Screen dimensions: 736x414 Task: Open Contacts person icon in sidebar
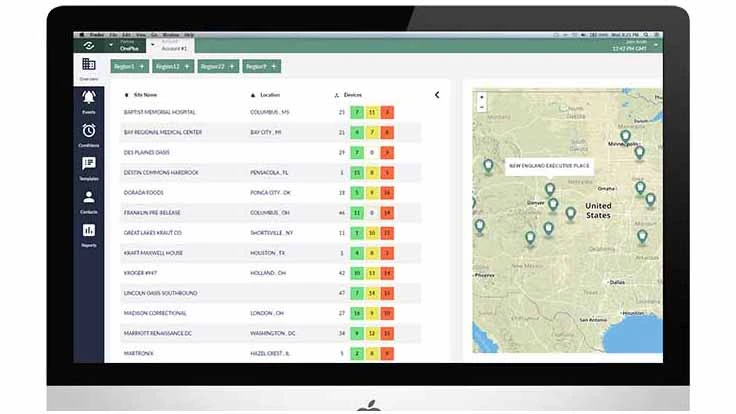(89, 198)
